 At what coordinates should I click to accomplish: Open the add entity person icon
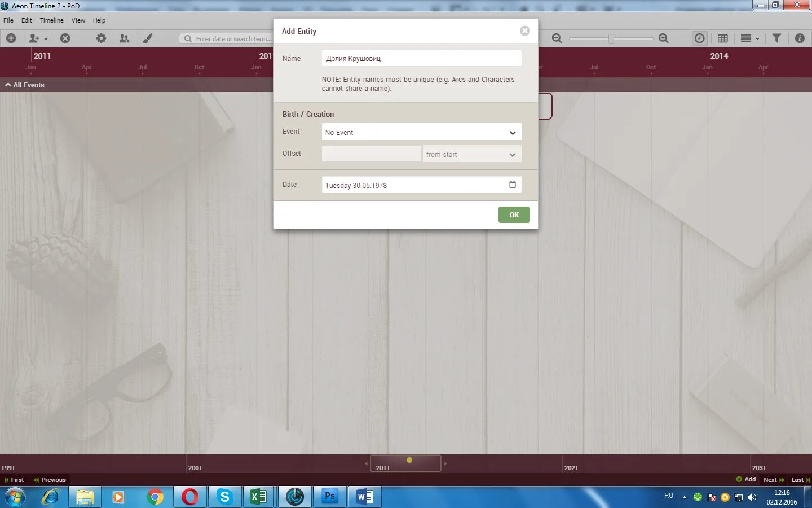click(34, 38)
